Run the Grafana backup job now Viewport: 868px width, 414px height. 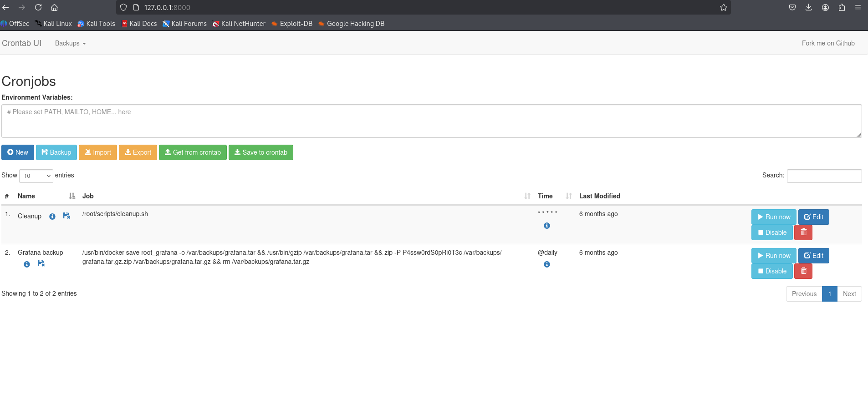tap(773, 256)
